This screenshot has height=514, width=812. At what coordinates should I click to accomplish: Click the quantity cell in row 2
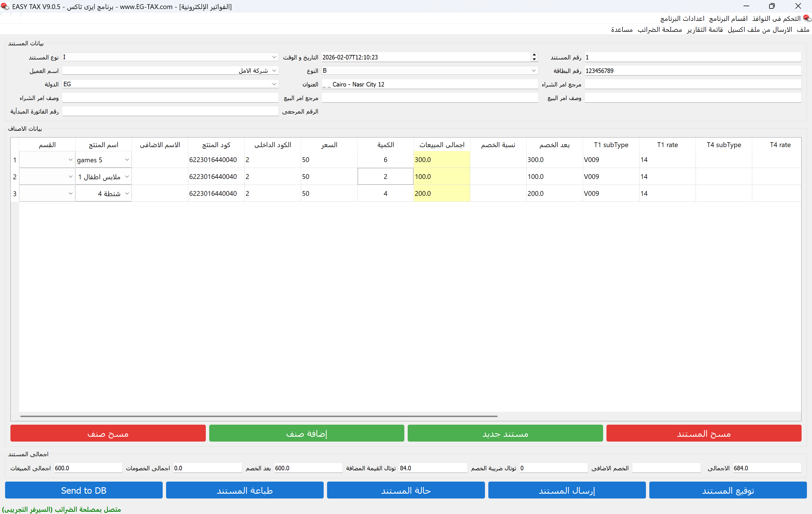click(385, 177)
